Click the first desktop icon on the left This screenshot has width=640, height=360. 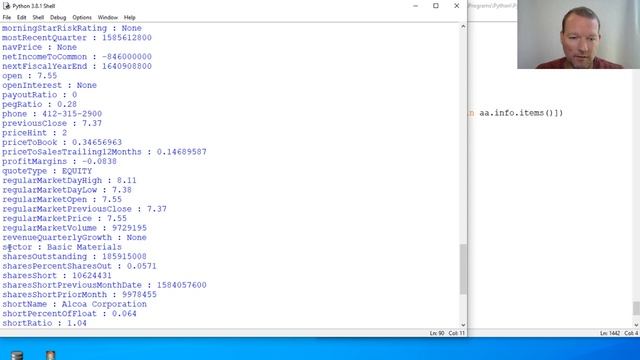point(17,355)
